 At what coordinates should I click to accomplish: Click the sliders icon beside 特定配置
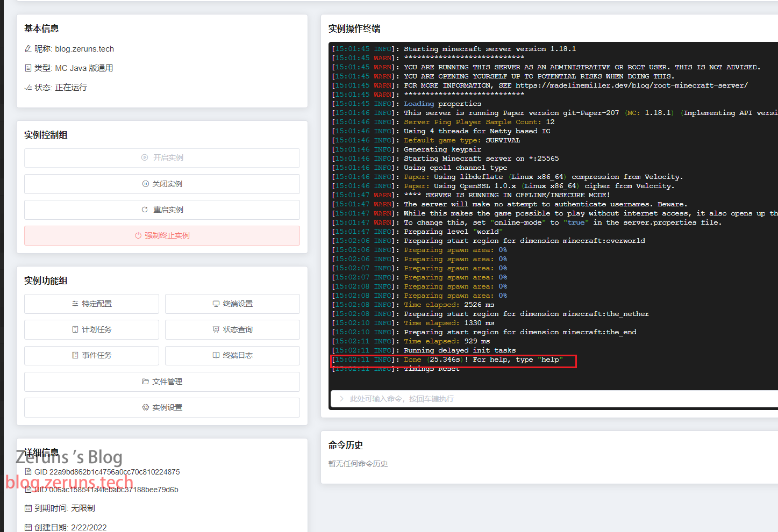[x=75, y=304]
